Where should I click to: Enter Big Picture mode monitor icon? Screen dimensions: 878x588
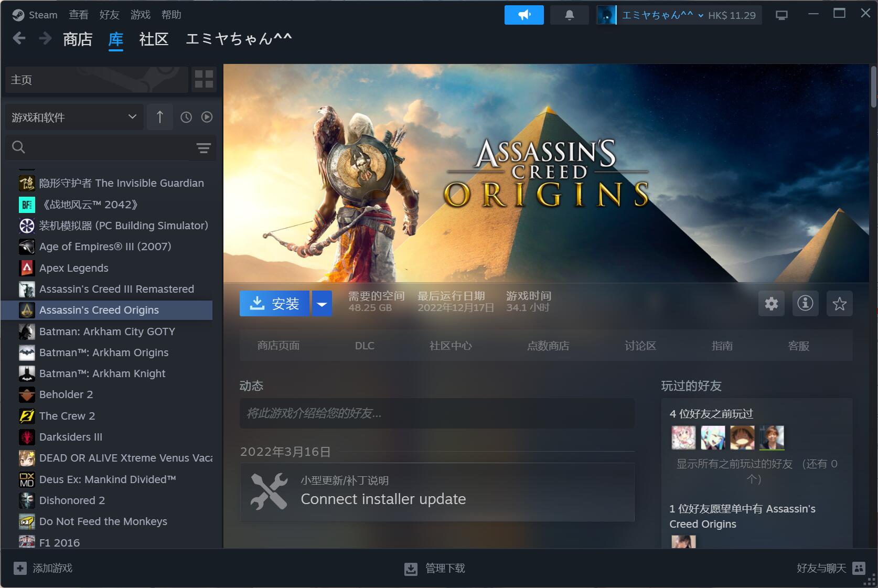click(x=781, y=15)
